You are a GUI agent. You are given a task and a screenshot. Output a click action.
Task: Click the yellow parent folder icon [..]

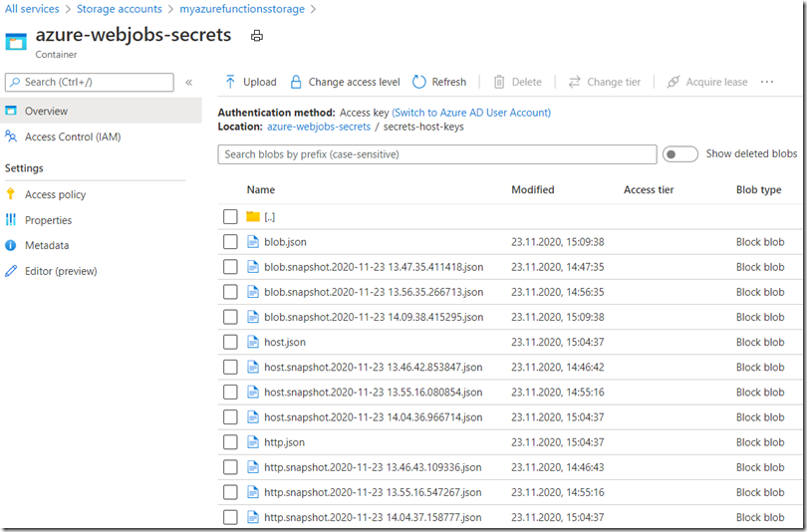[253, 216]
